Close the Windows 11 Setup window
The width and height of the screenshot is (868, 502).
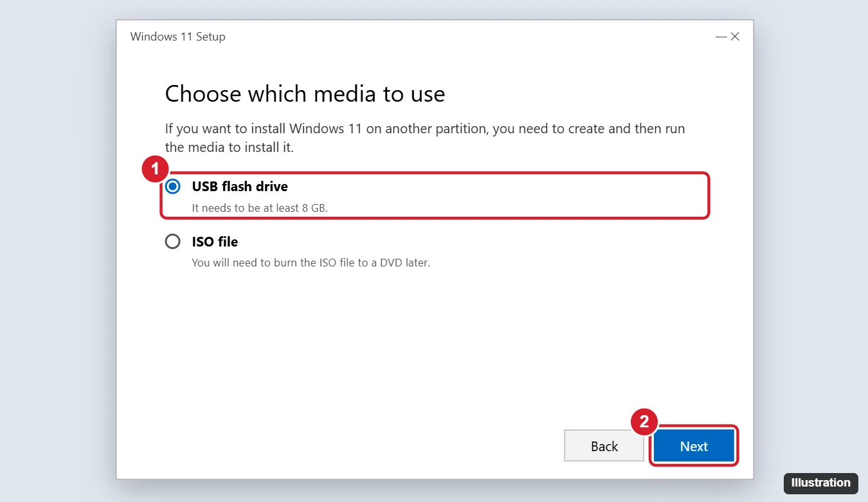[735, 37]
